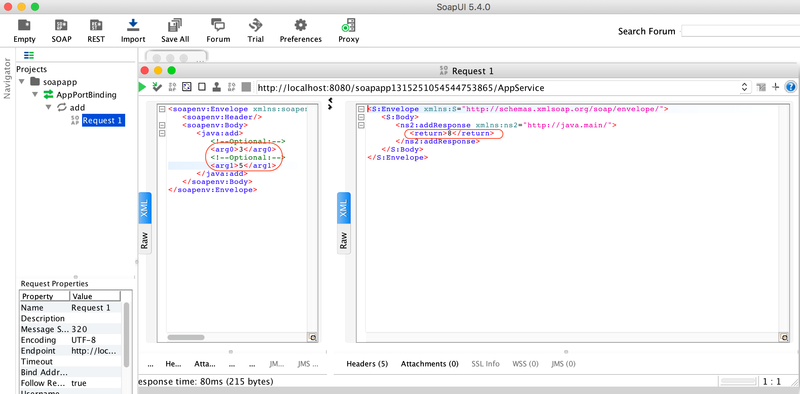Click the request editor horizontal scrollbar

[x=186, y=337]
